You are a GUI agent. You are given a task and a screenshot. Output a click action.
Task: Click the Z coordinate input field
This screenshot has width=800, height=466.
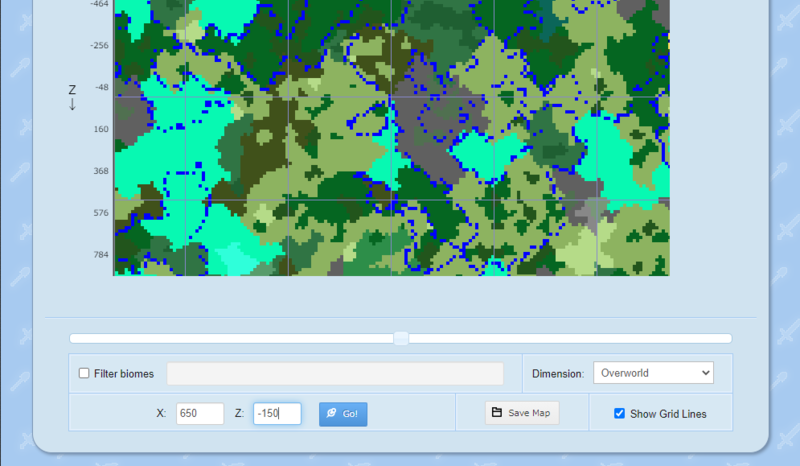[x=277, y=413]
